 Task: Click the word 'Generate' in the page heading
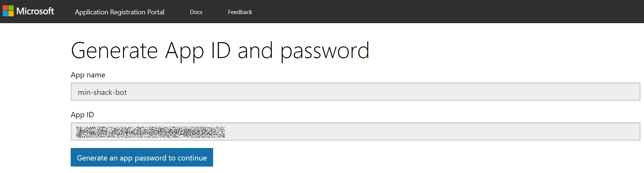(114, 50)
